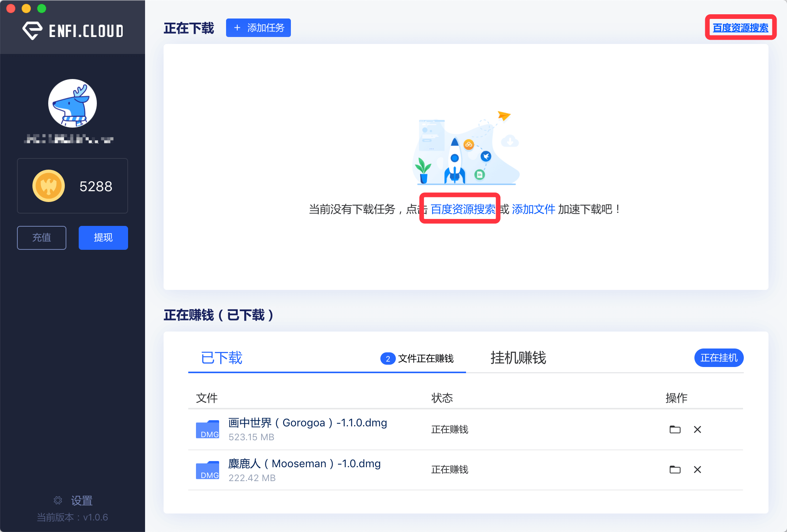Open 百度资源搜索 link in the empty-state message
The image size is (787, 532).
pyautogui.click(x=463, y=209)
